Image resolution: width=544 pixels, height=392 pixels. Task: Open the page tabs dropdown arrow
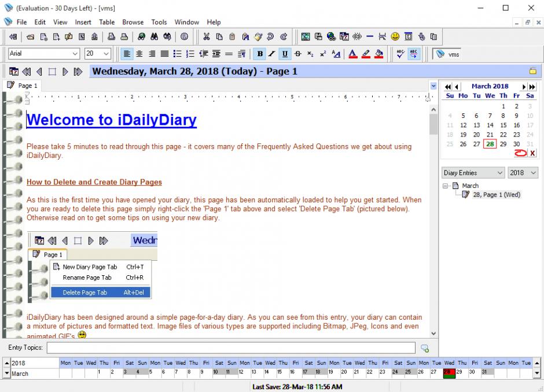(x=433, y=86)
